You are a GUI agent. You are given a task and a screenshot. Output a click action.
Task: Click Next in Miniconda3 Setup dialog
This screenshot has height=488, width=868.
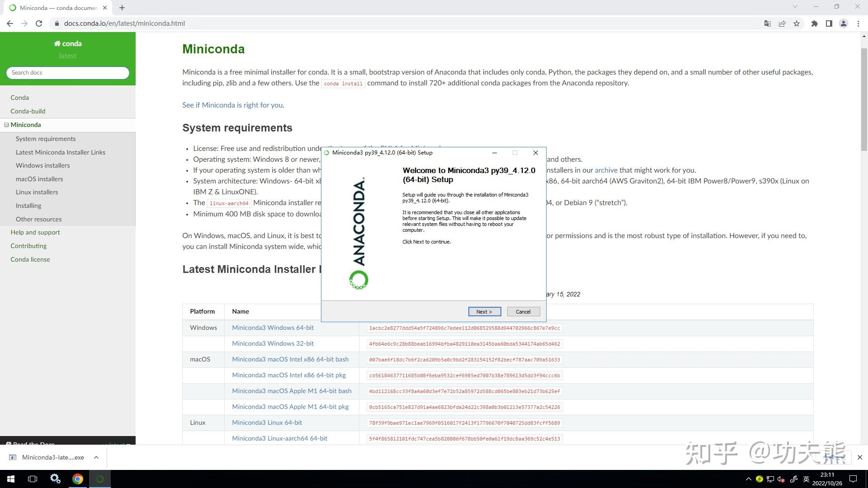point(484,312)
